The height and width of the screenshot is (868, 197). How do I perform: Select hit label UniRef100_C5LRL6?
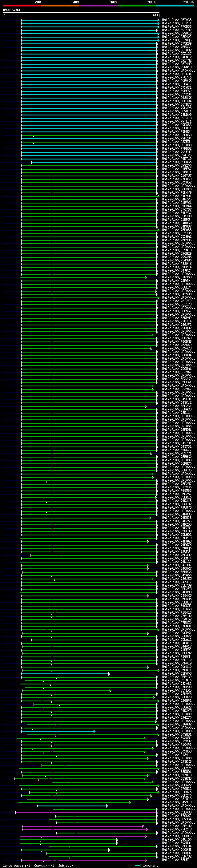tap(177, 497)
